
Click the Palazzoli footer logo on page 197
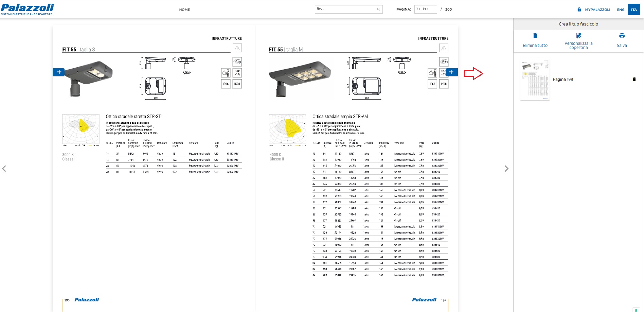tap(424, 300)
